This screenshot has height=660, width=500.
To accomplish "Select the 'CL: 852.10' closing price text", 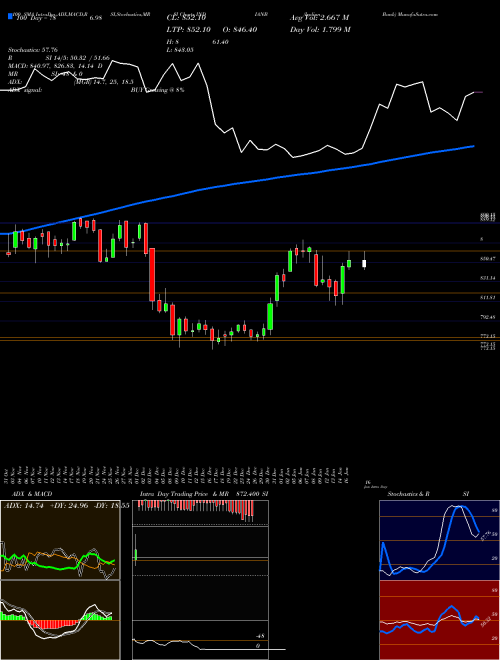I will 186,18.
